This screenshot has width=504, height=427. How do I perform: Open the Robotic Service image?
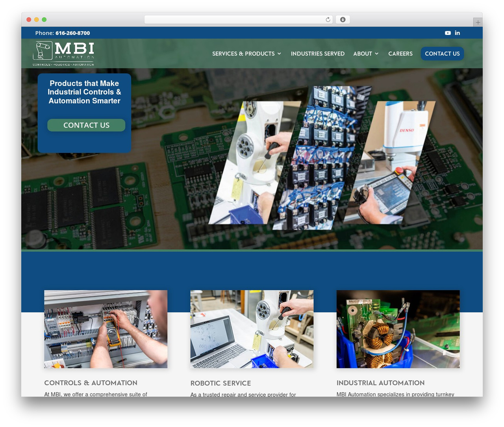252,329
